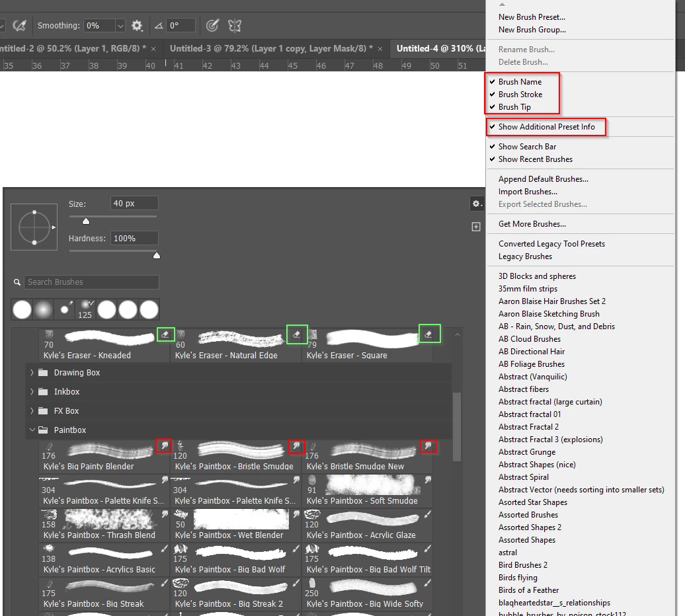Choose New Brush Preset menu item

point(532,17)
